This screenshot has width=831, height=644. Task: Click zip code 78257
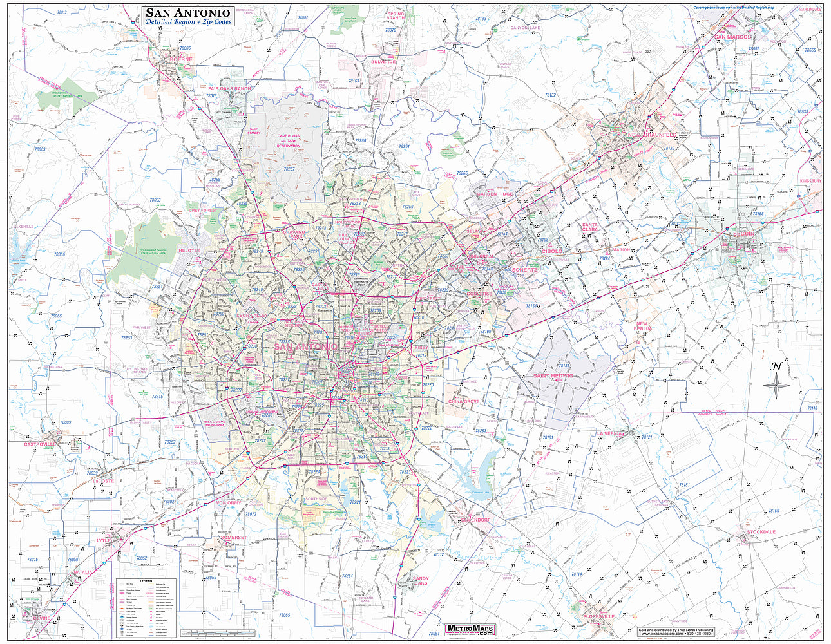click(x=289, y=169)
